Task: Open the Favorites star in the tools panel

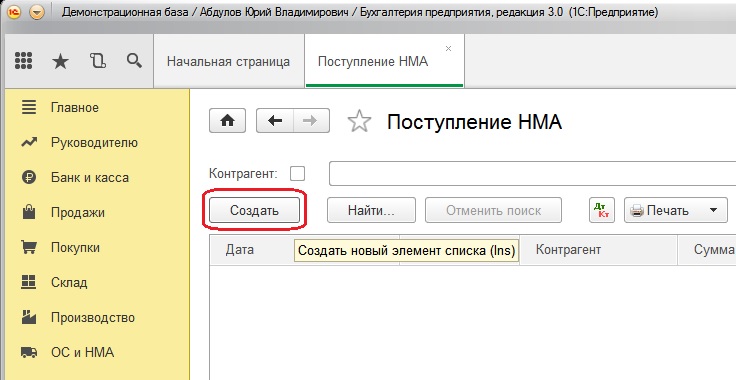Action: tap(60, 61)
